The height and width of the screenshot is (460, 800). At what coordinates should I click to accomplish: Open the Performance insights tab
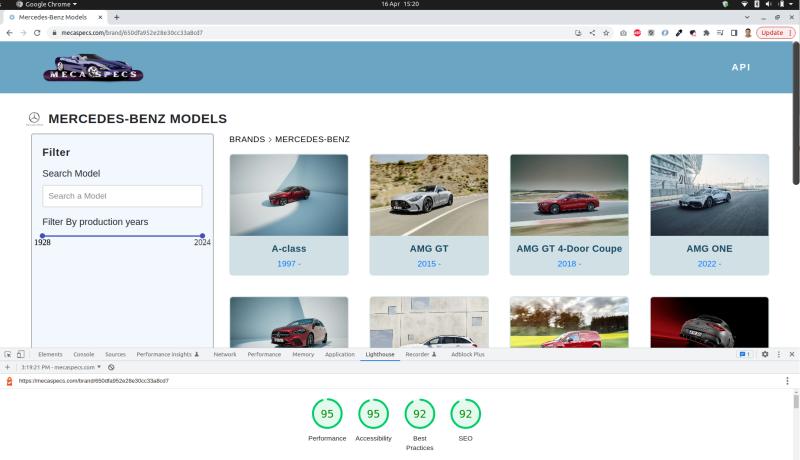pyautogui.click(x=168, y=354)
